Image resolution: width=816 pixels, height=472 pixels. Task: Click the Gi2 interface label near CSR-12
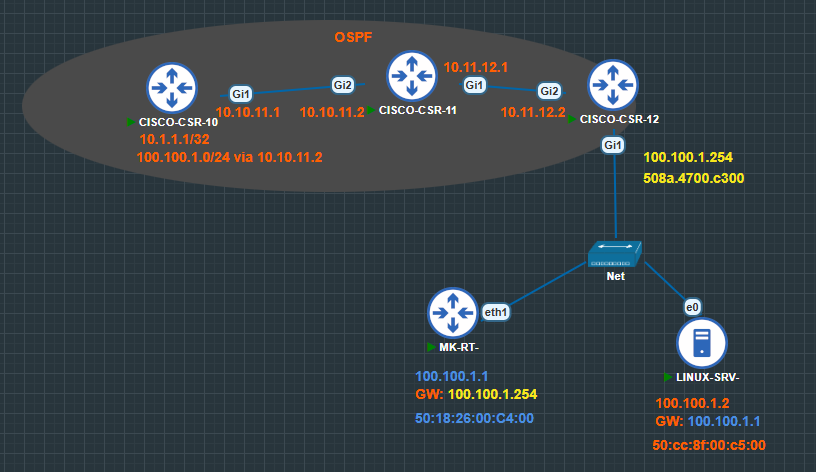click(x=550, y=91)
